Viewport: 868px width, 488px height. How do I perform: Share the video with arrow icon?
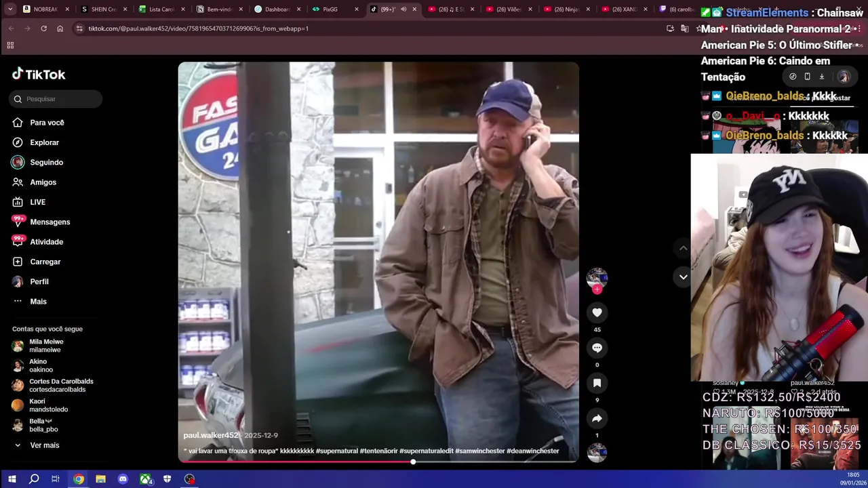pyautogui.click(x=597, y=418)
